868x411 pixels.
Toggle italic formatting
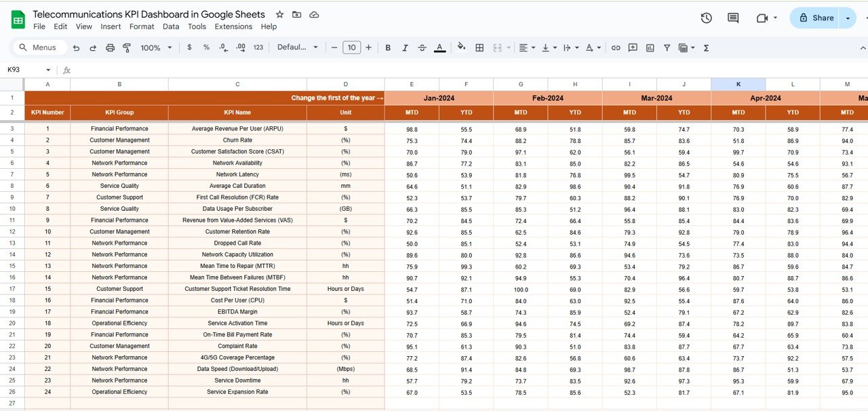pos(406,47)
